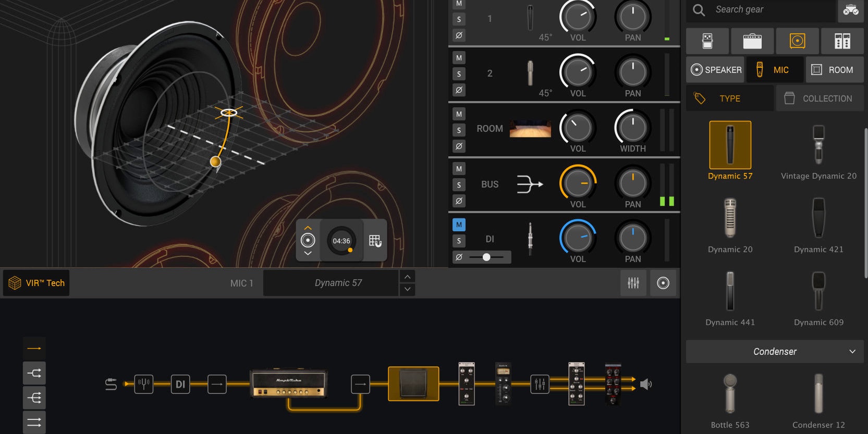Switch to the ROOM tab

(x=834, y=70)
